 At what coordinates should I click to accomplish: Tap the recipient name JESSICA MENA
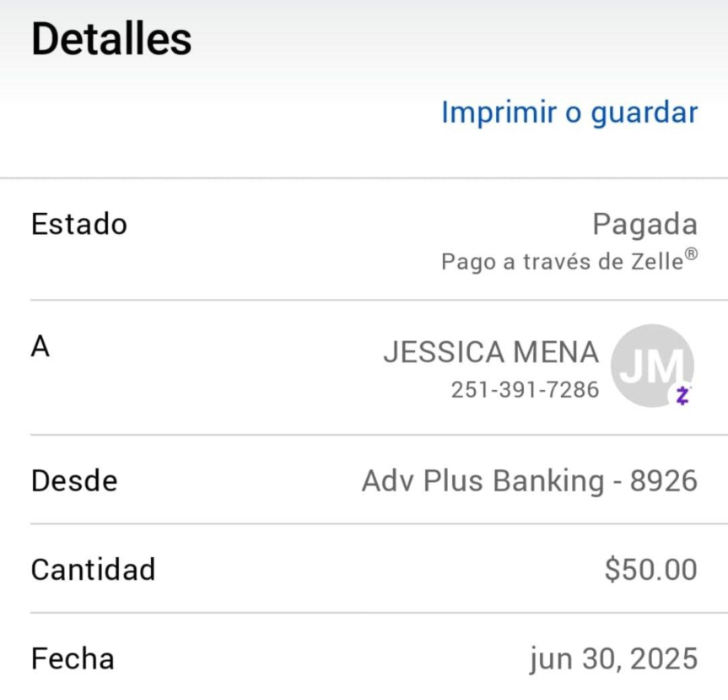[491, 352]
